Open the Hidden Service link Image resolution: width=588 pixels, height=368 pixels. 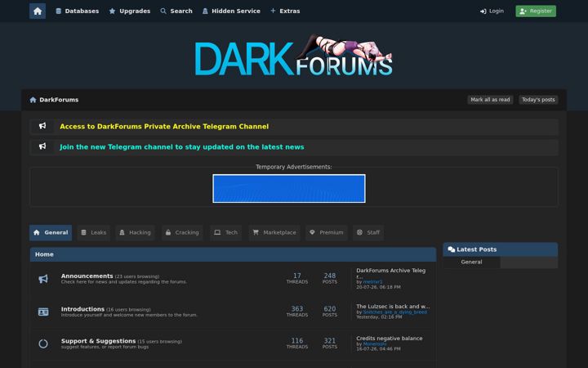point(231,11)
